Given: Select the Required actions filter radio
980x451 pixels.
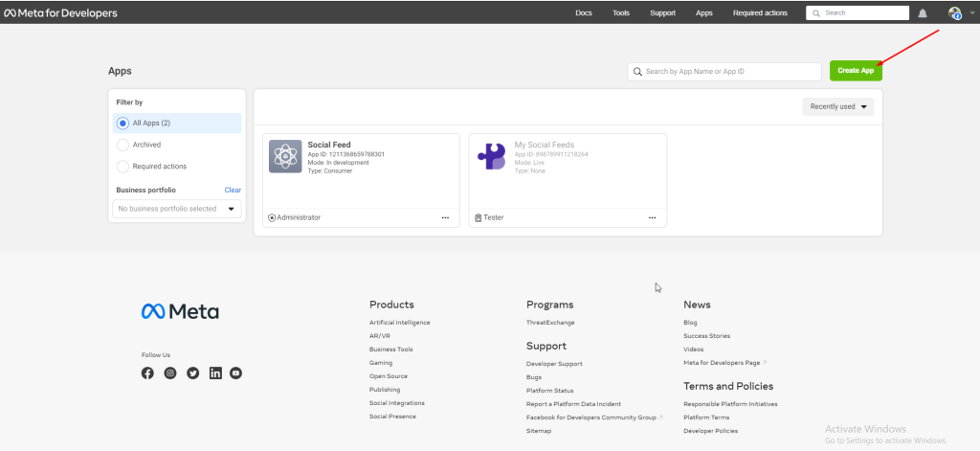Looking at the screenshot, I should tap(123, 167).
